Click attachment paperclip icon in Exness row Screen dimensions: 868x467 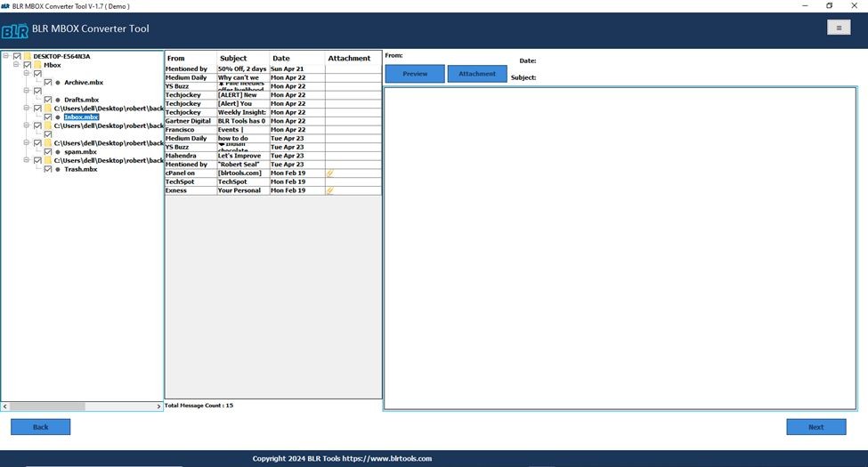pyautogui.click(x=330, y=190)
